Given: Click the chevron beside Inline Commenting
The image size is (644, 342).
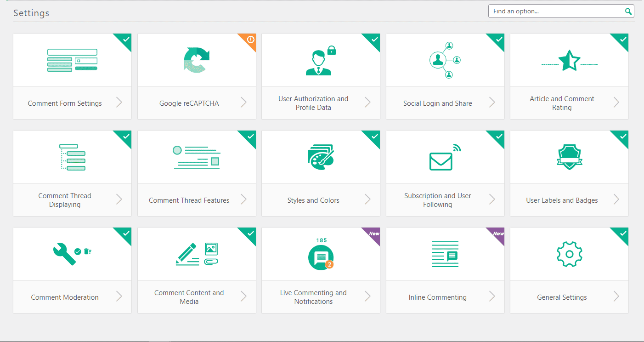Looking at the screenshot, I should 492,296.
